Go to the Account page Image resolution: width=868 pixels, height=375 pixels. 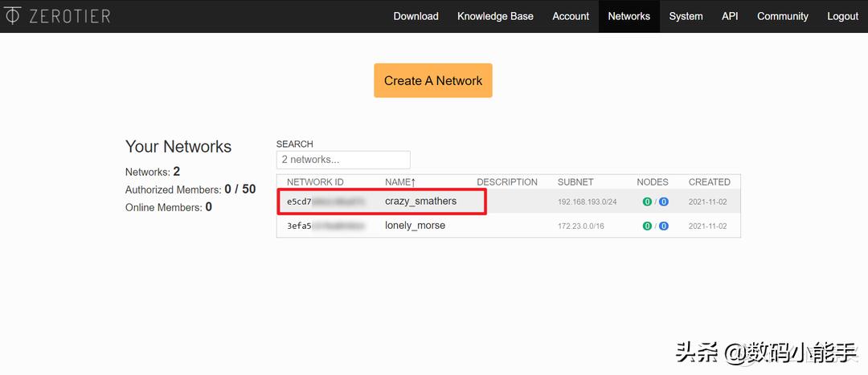tap(570, 16)
